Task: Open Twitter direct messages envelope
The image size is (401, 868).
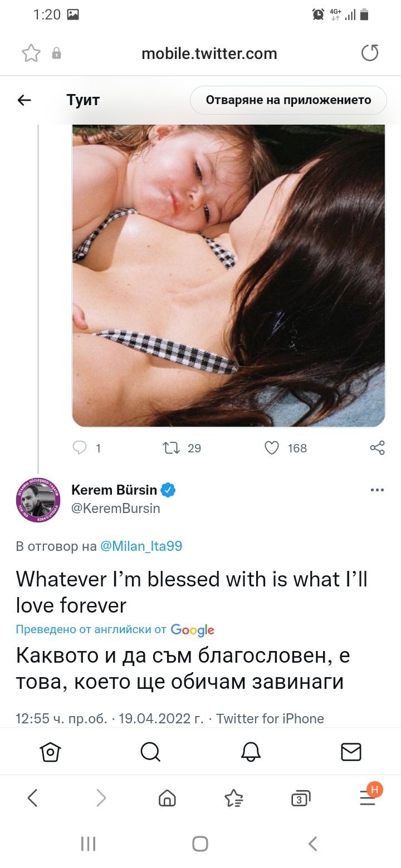Action: tap(351, 752)
